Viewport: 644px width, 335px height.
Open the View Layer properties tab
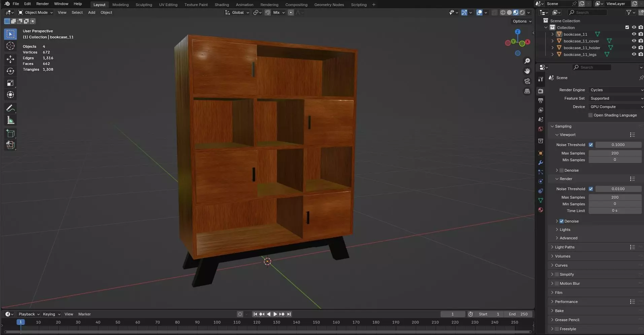pyautogui.click(x=541, y=110)
